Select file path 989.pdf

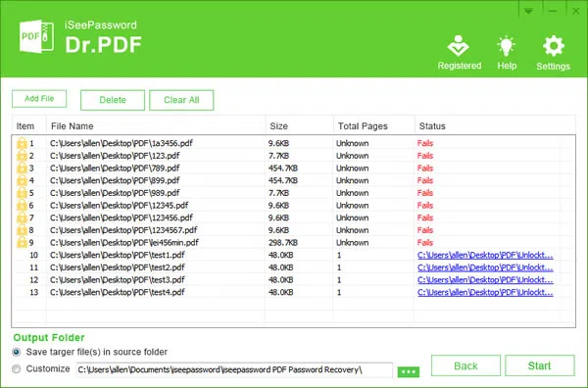coord(115,193)
